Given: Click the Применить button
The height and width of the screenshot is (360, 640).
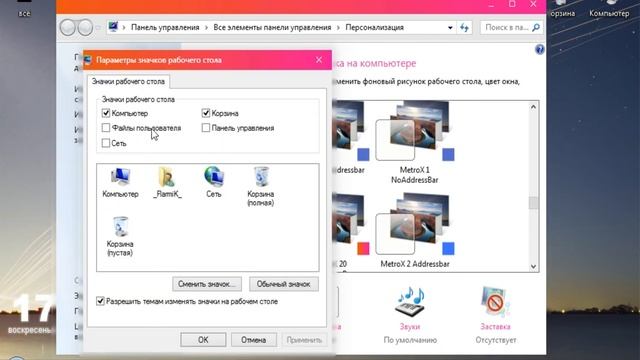Looking at the screenshot, I should (304, 340).
